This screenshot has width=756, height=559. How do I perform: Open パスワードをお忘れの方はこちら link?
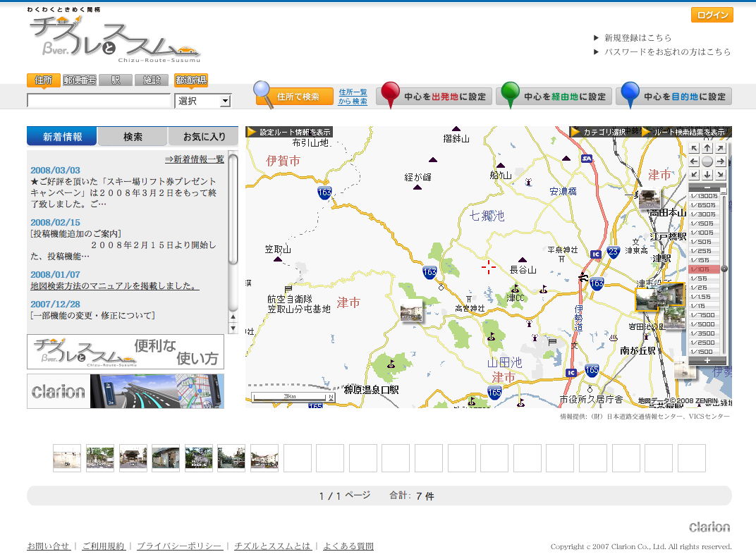(667, 51)
